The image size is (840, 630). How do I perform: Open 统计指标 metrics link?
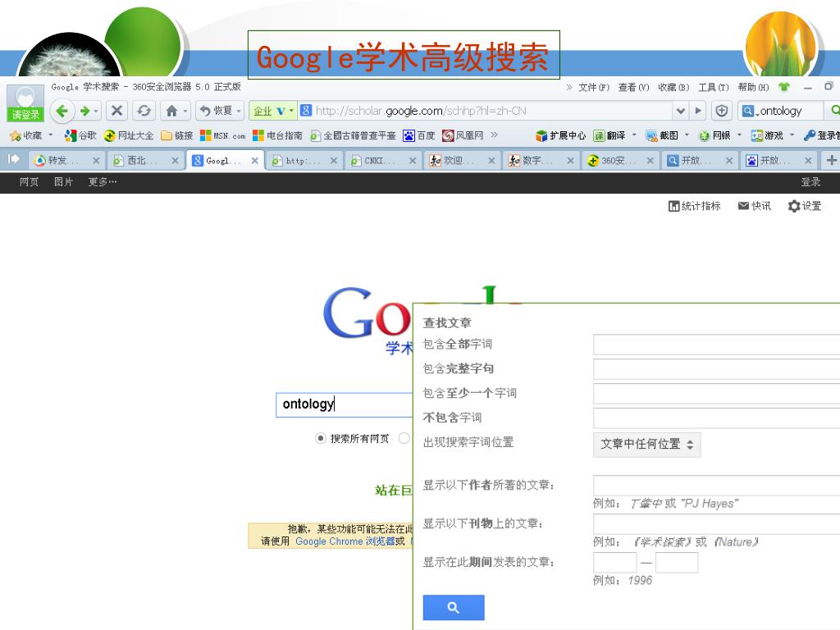694,206
